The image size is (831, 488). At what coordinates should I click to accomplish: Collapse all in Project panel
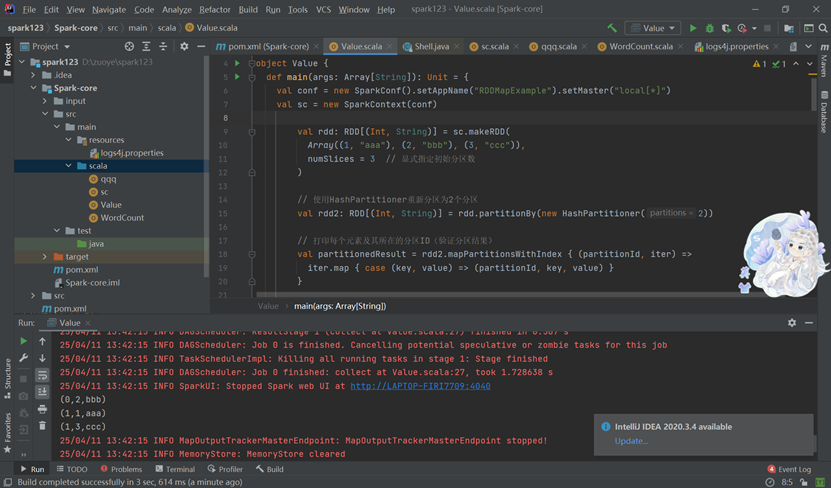163,47
